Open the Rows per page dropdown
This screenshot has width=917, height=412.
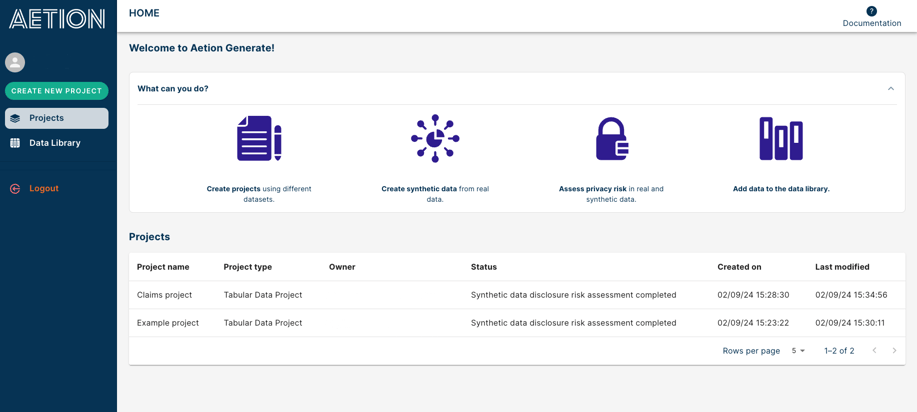[798, 351]
